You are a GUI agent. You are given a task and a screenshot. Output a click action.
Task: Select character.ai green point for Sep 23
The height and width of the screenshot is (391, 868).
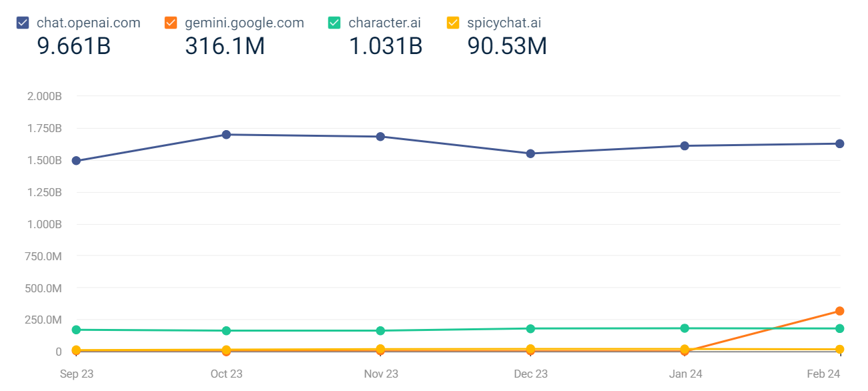pos(76,330)
